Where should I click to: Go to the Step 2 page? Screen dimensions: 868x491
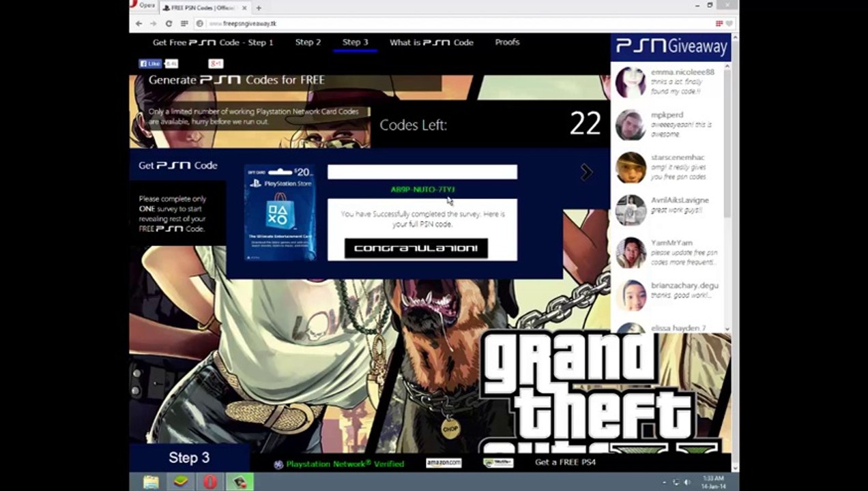click(x=308, y=42)
